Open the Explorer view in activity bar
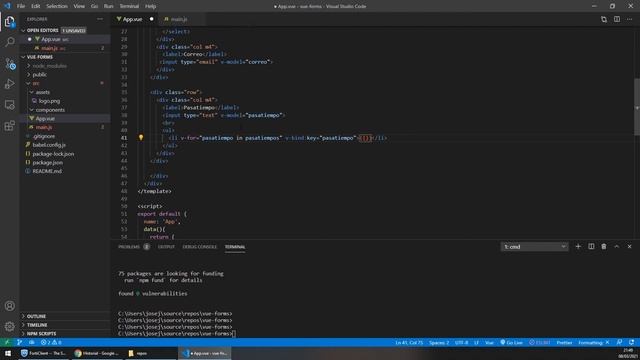This screenshot has width=640, height=360. [x=9, y=22]
